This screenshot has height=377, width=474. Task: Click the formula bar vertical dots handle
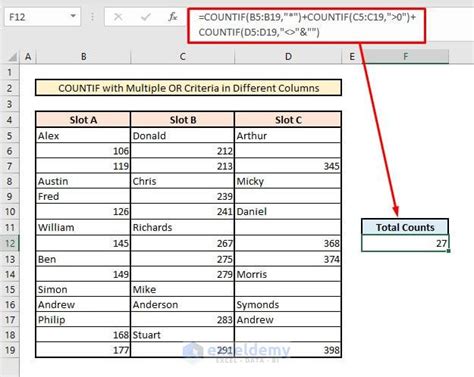pyautogui.click(x=92, y=17)
